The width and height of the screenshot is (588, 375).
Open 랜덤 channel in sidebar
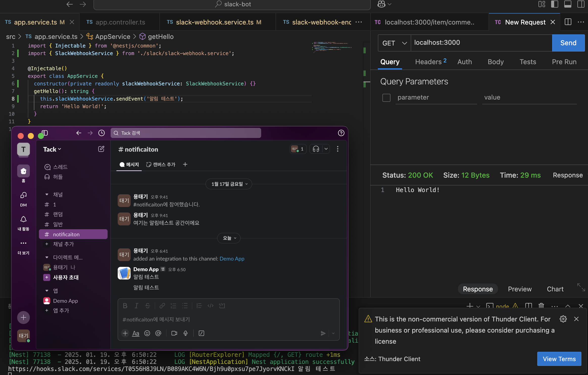tap(58, 214)
